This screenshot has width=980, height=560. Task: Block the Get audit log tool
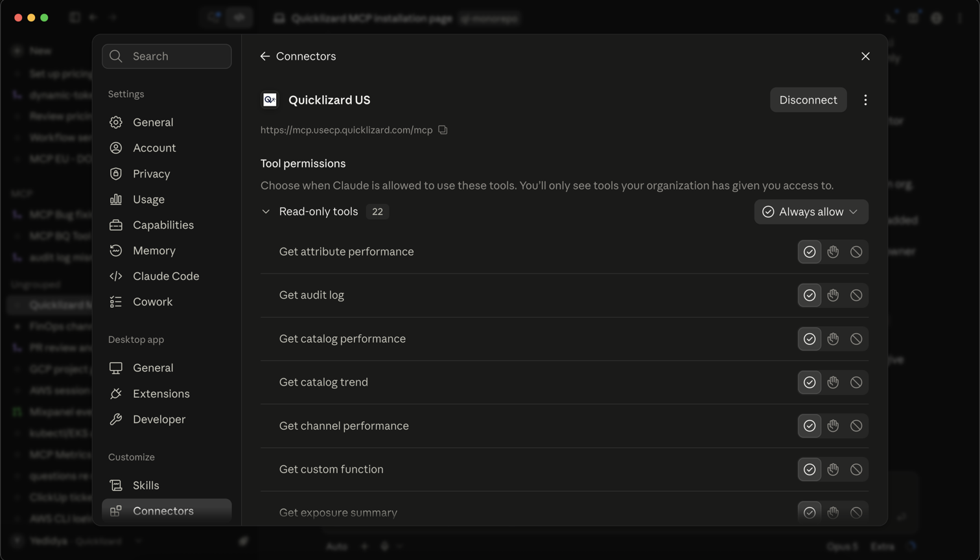pos(856,295)
